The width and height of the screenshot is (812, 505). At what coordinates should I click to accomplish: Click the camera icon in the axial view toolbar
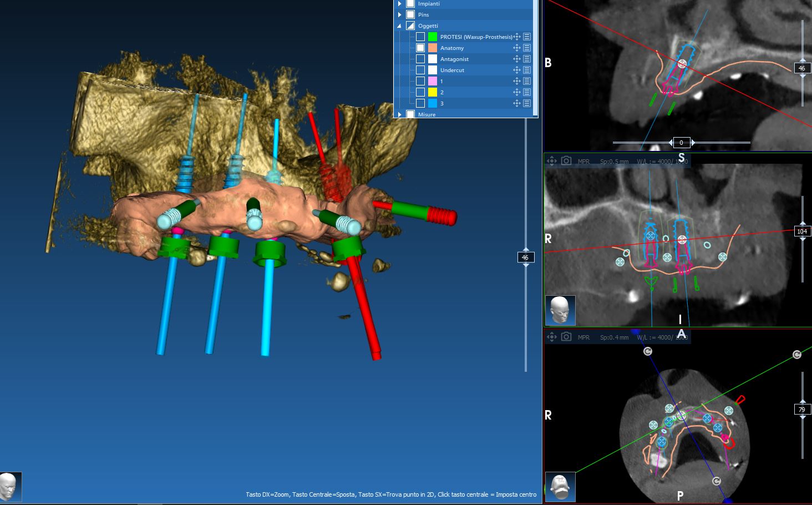(566, 337)
